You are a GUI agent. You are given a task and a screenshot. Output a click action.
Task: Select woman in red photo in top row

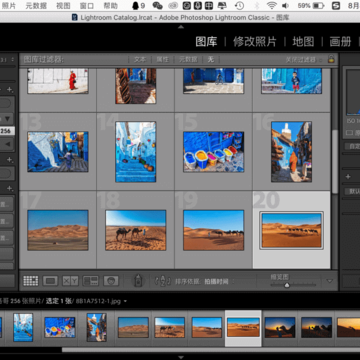click(x=58, y=81)
